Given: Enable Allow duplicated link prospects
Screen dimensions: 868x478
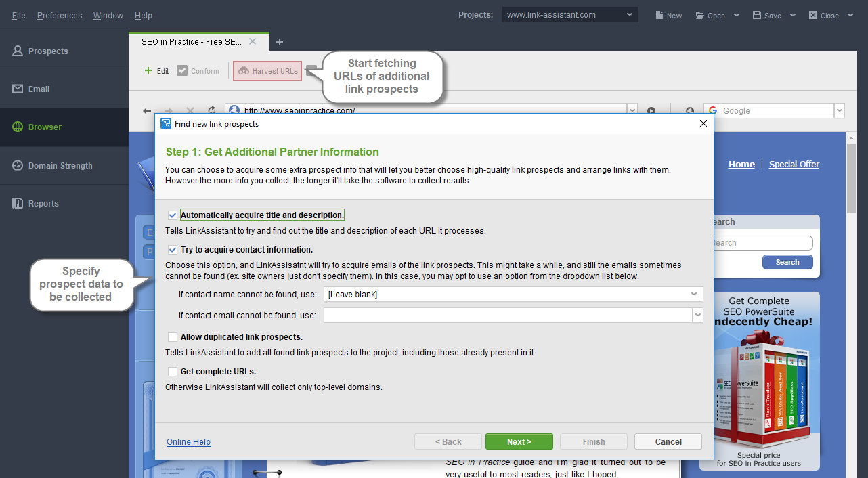Looking at the screenshot, I should pyautogui.click(x=173, y=337).
